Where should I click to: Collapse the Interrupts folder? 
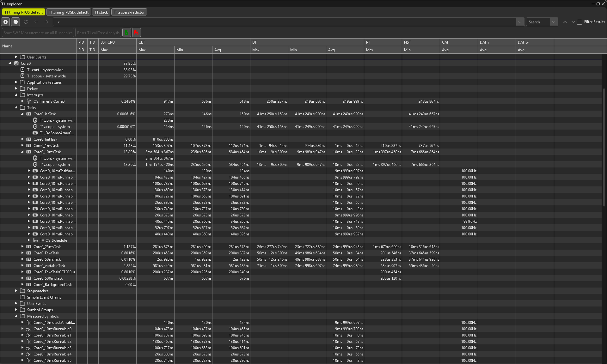(x=16, y=95)
